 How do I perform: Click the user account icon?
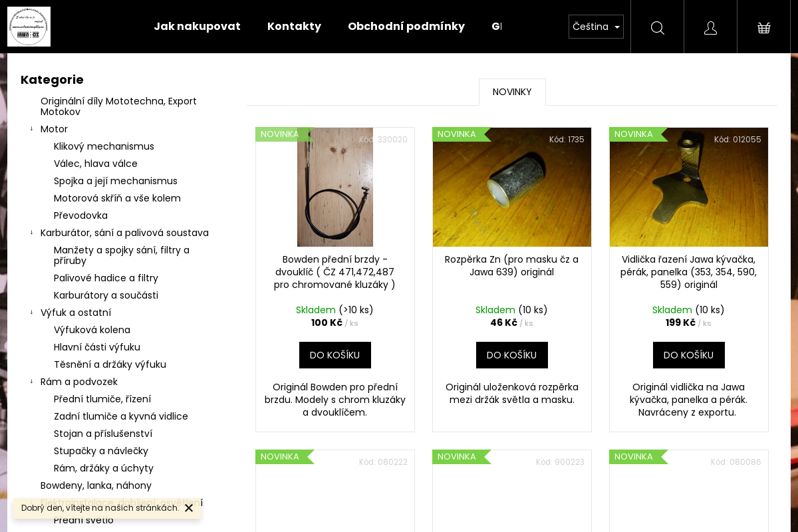tap(710, 27)
